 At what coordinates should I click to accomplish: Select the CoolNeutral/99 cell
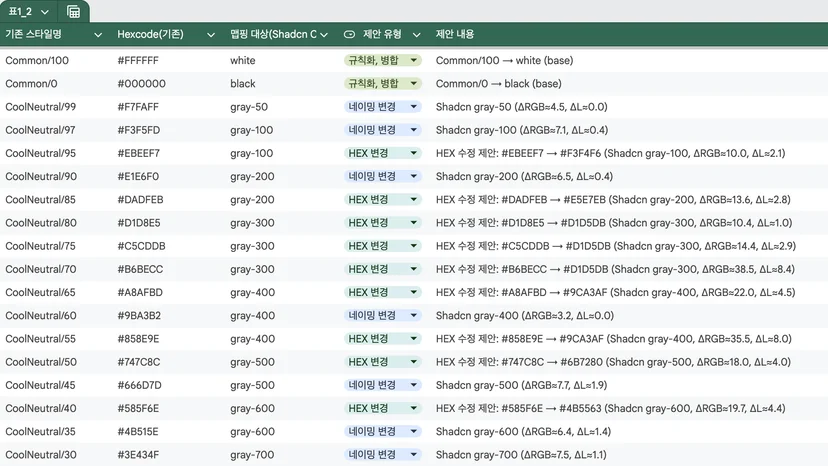click(x=41, y=107)
